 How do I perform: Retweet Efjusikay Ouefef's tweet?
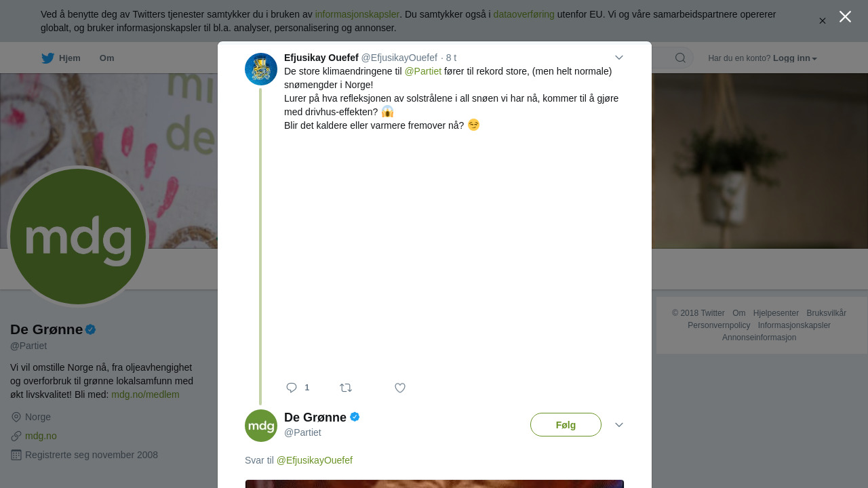pos(346,388)
